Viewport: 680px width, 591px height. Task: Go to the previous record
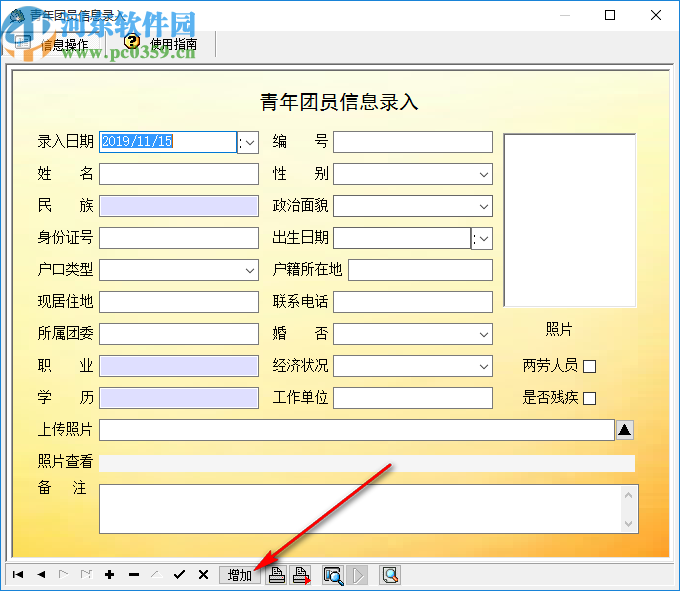(x=41, y=575)
